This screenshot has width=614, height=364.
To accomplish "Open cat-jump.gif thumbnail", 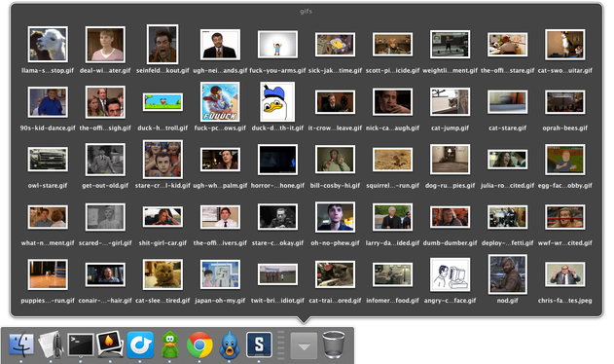I will click(x=450, y=102).
